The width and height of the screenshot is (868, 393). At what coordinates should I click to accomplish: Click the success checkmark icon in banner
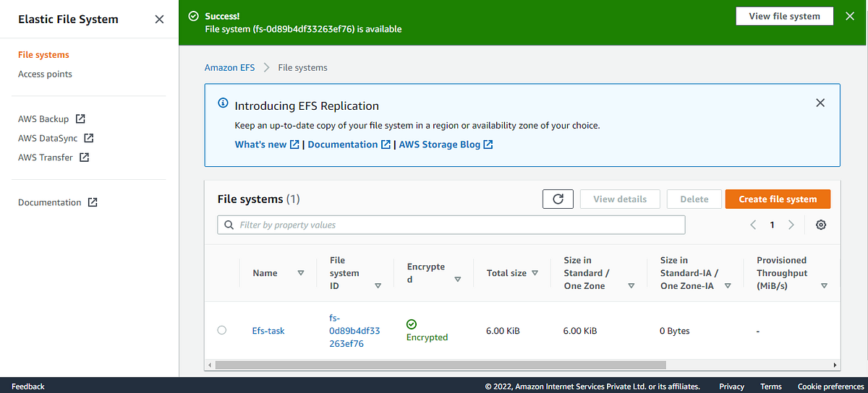click(192, 15)
